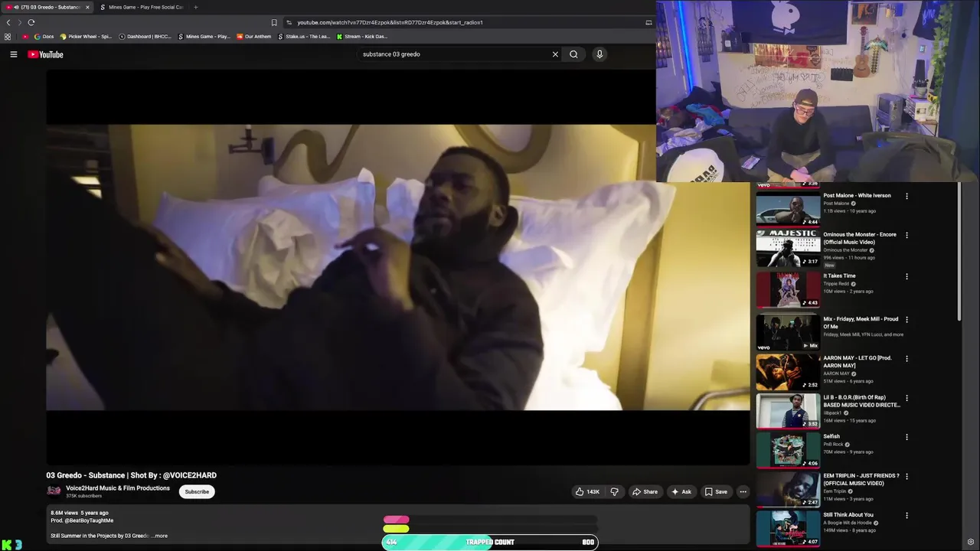Open the Voice2Hard channel avatar
Screen dimensions: 980x551
tap(54, 491)
